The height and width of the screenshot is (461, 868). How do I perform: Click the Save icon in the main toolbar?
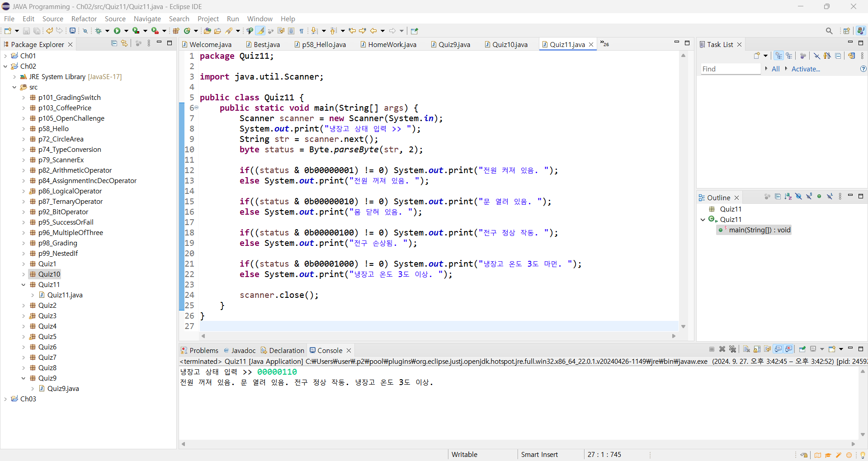26,31
